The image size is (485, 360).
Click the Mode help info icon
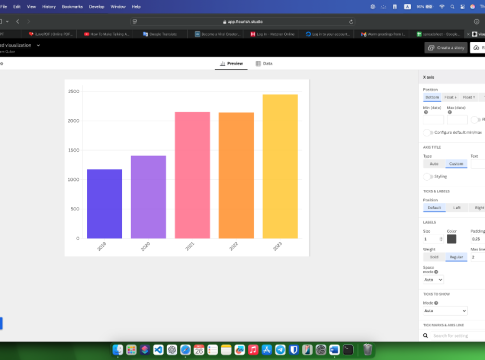click(436, 303)
